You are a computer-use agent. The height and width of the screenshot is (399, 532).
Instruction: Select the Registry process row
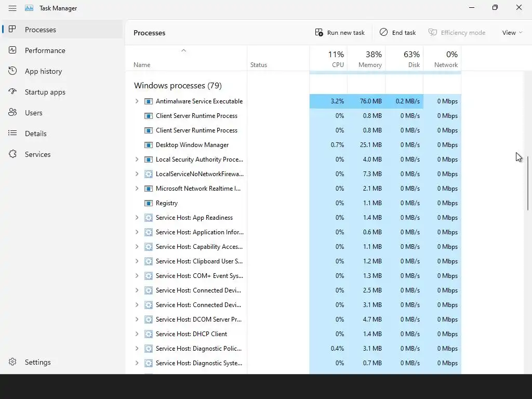[x=294, y=203]
